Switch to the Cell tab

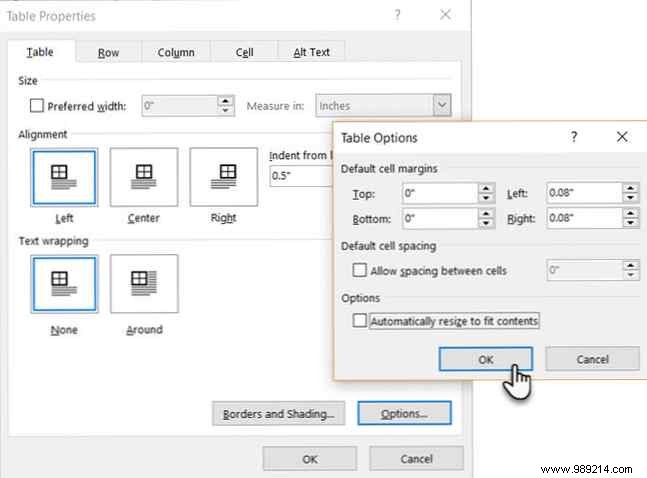pyautogui.click(x=244, y=52)
